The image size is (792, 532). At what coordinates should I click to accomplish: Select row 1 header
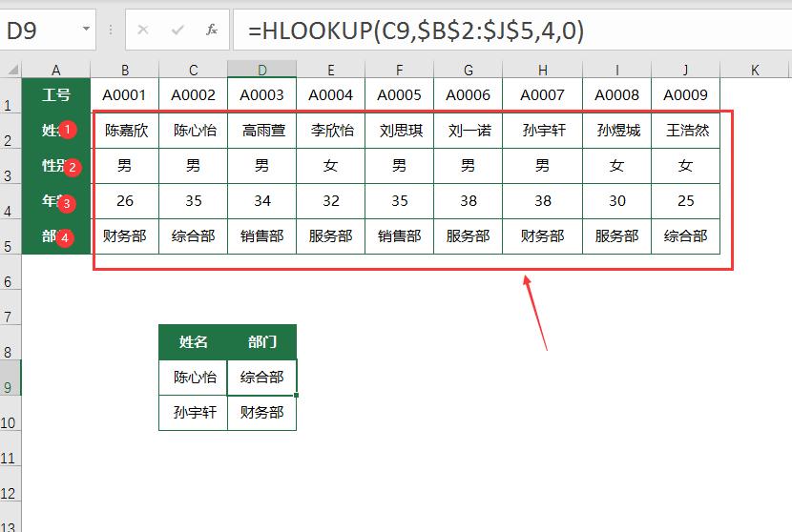(x=10, y=95)
